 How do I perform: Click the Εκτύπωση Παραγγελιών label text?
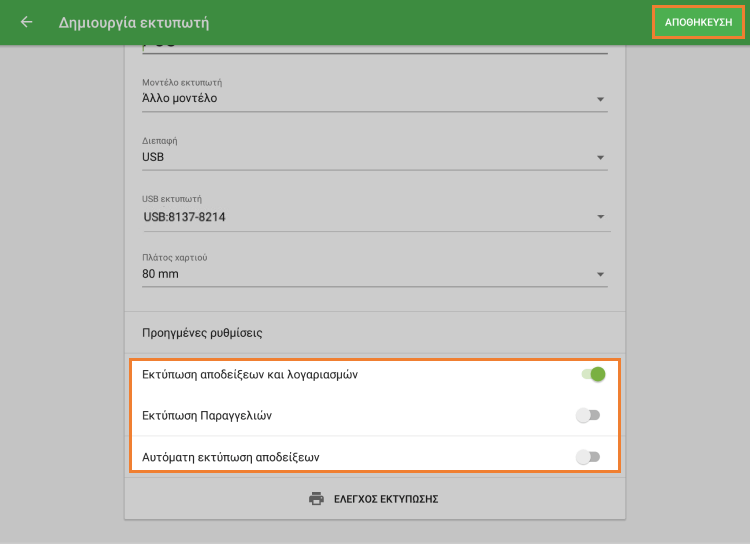(x=207, y=415)
